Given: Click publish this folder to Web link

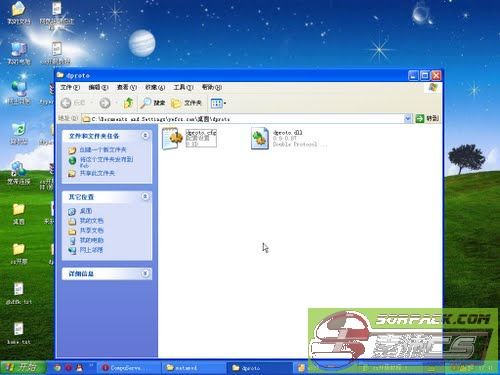Looking at the screenshot, I should [x=106, y=162].
